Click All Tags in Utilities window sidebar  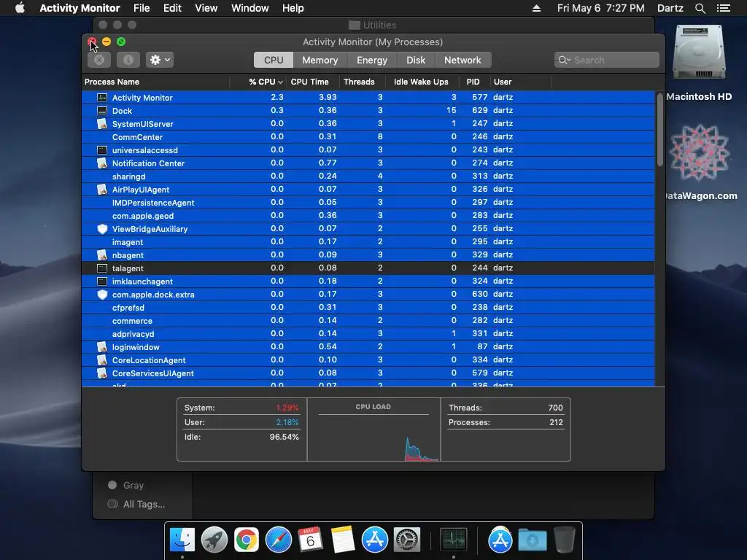[x=136, y=504]
